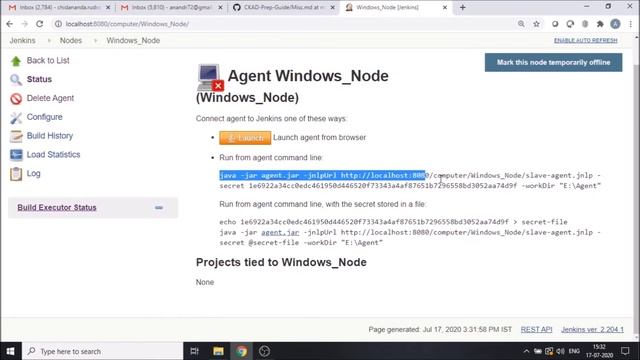Click the Log clipboard icon

click(16, 174)
